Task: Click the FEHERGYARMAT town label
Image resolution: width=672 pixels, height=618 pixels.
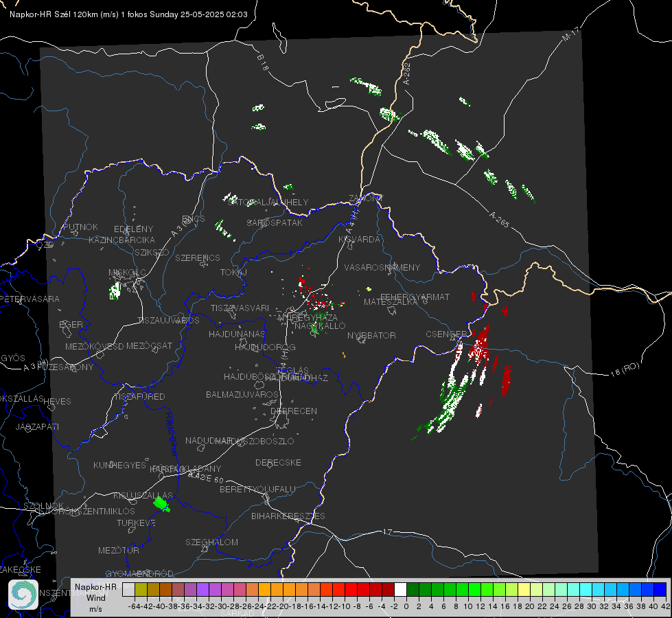Action: tap(415, 297)
